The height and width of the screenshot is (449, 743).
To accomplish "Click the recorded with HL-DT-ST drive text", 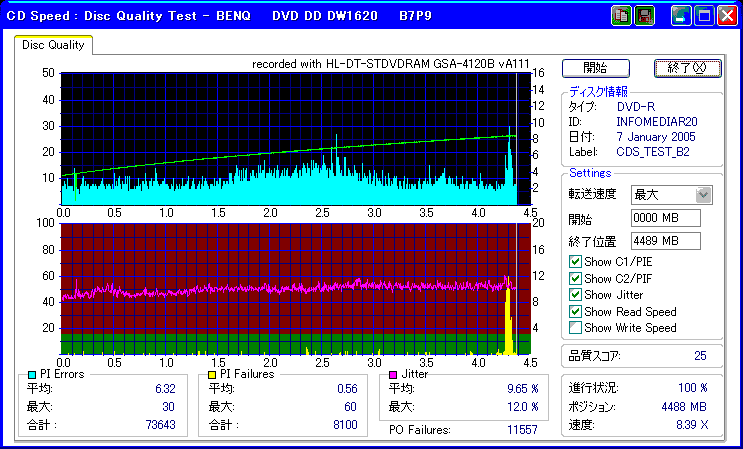I will tap(390, 64).
